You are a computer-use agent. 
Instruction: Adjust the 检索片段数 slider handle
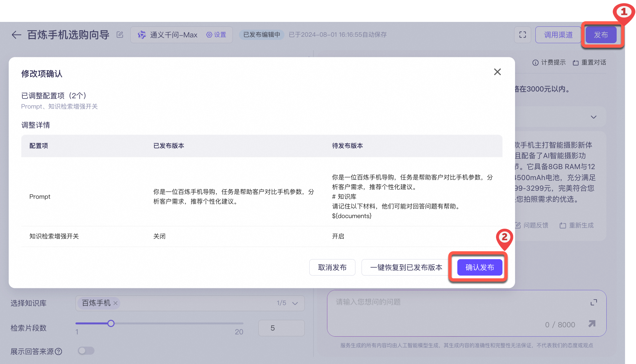tap(111, 323)
